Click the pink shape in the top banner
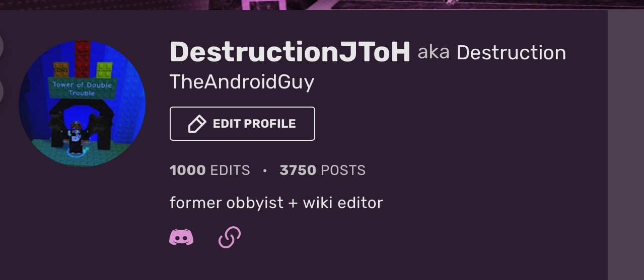 point(263,5)
